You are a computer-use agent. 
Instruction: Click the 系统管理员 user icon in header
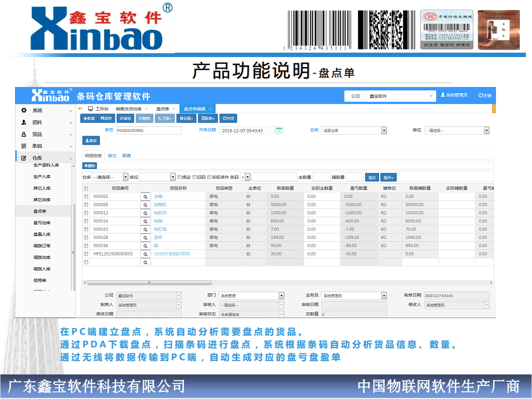tap(443, 95)
